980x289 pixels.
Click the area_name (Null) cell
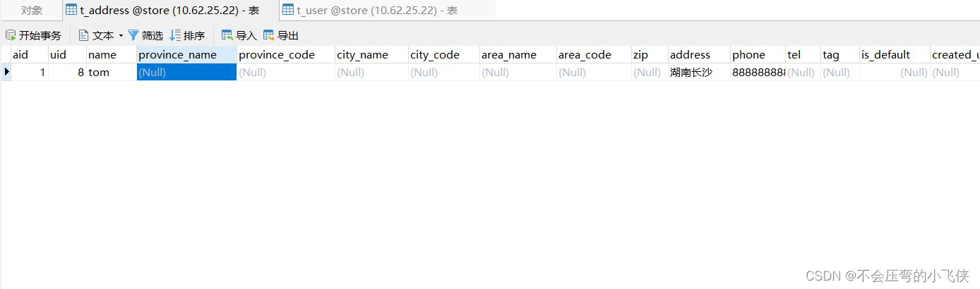pyautogui.click(x=518, y=72)
